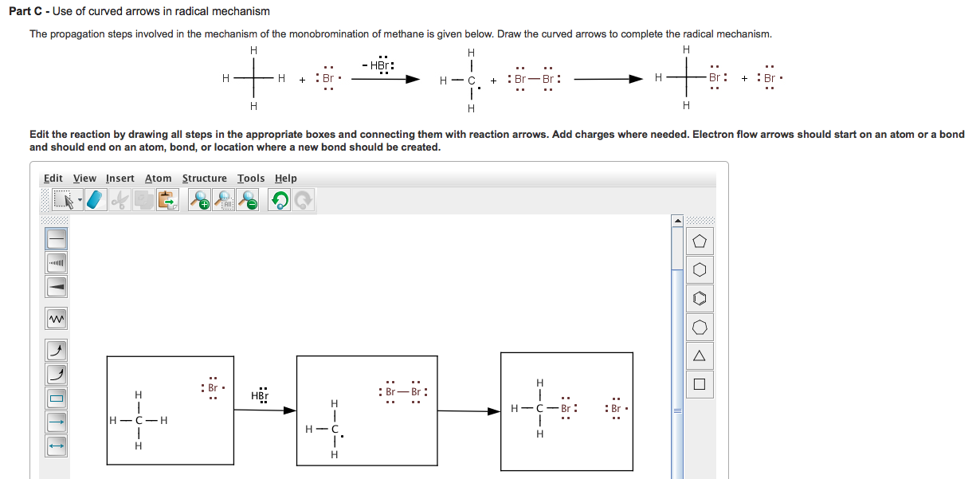Image resolution: width=980 pixels, height=479 pixels.
Task: Open the Atom menu
Action: 158,178
